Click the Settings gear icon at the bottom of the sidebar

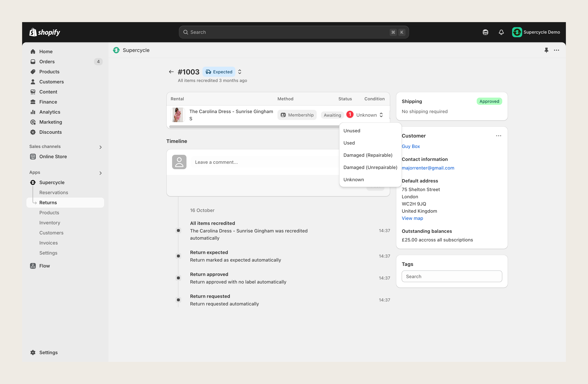33,352
